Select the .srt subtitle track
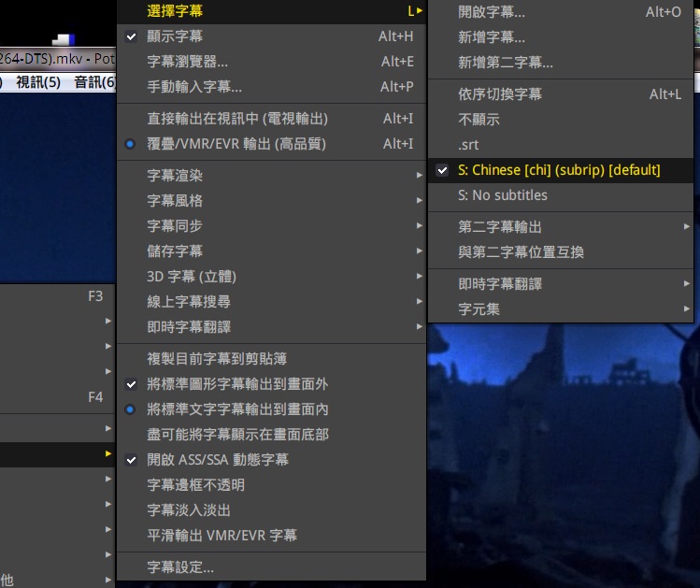 pyautogui.click(x=561, y=145)
